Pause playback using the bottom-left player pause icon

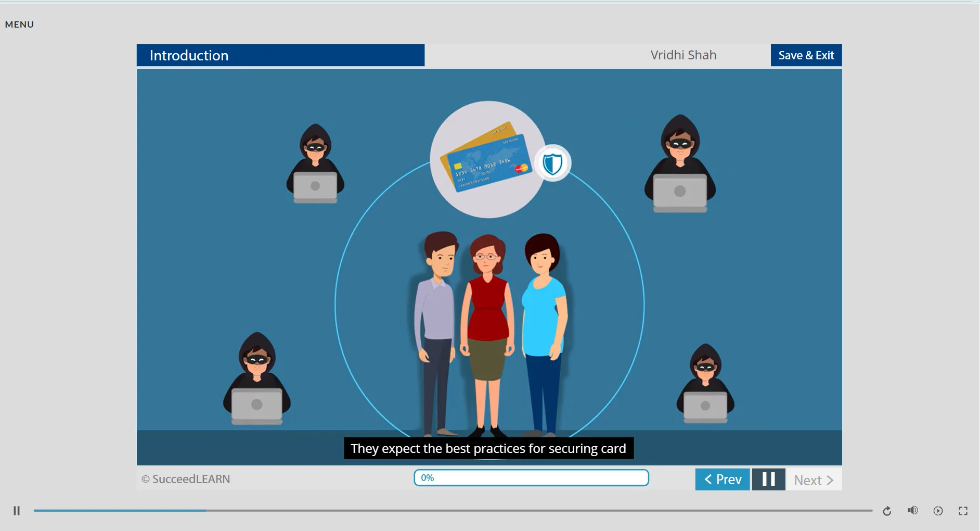point(17,511)
